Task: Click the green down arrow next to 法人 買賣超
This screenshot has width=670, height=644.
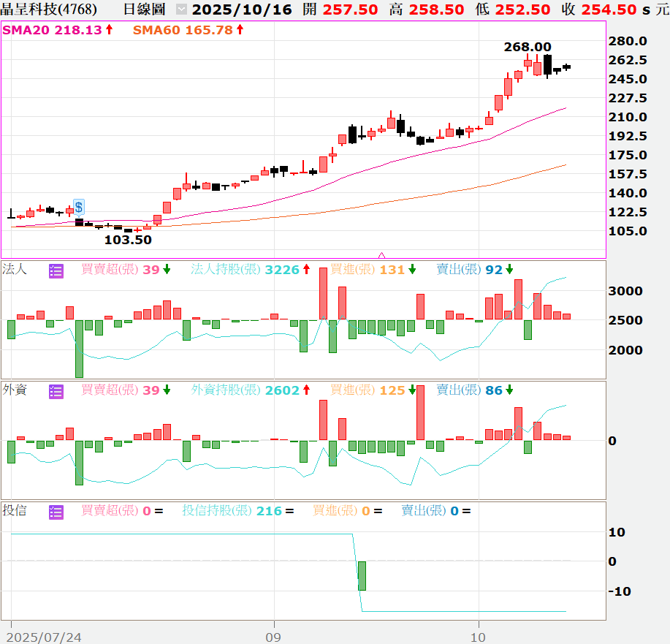Action: pos(167,270)
